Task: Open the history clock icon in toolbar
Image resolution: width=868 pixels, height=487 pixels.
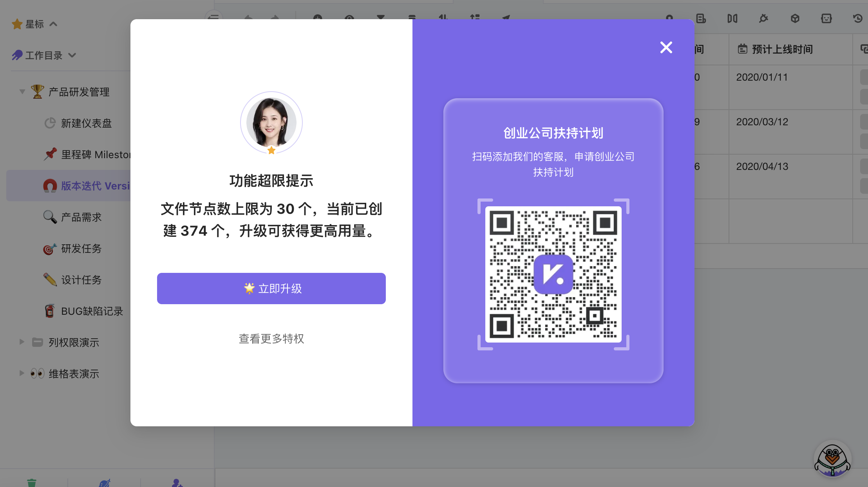Action: [857, 18]
